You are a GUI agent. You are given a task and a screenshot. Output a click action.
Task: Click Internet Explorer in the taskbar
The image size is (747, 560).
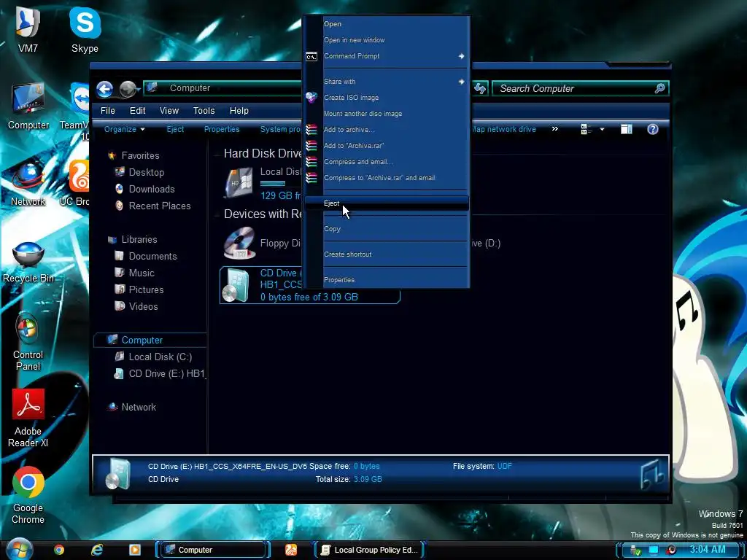pyautogui.click(x=97, y=550)
